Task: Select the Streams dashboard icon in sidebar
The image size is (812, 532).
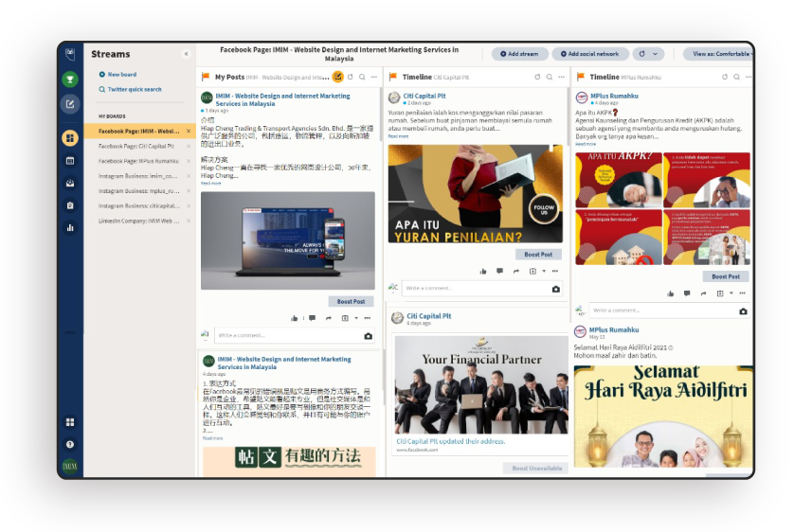Action: click(70, 137)
